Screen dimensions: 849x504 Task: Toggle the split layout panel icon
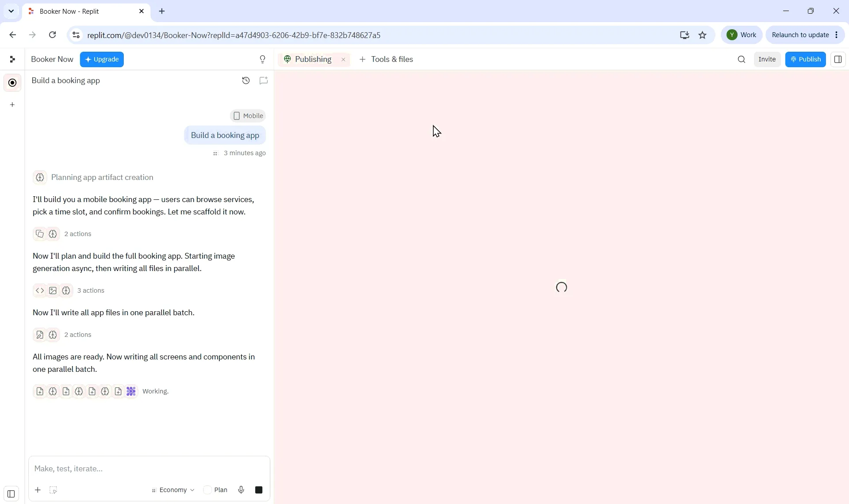838,59
